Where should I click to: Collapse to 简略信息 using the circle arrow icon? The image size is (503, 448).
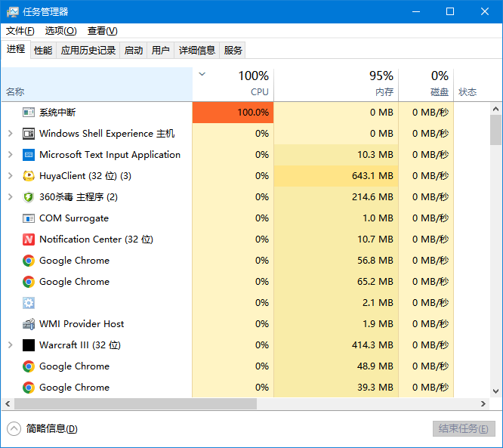[14, 429]
